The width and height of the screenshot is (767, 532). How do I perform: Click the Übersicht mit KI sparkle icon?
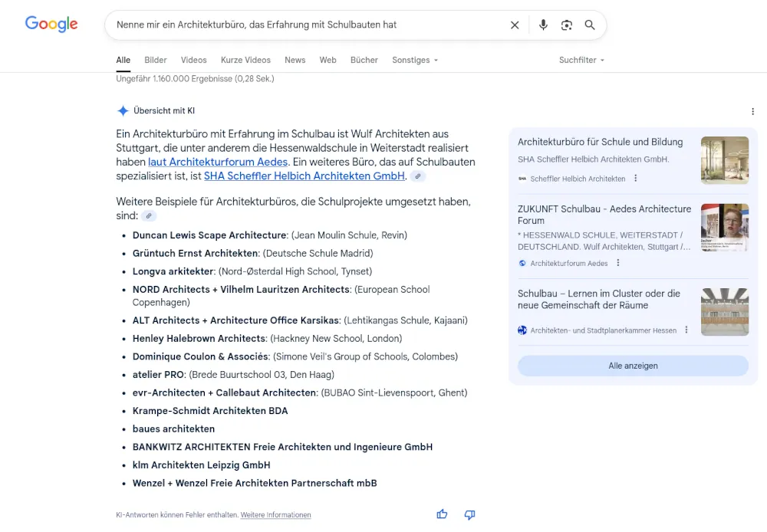point(123,111)
